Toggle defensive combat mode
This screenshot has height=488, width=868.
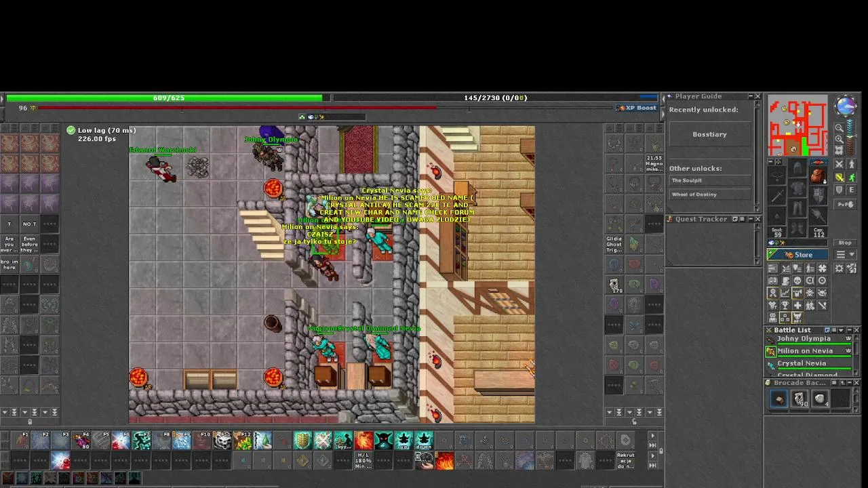point(840,190)
